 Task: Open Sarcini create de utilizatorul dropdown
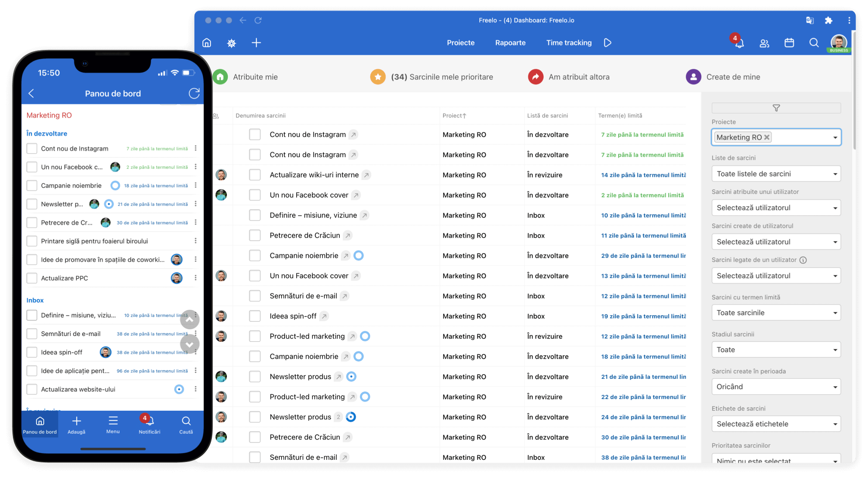coord(776,242)
